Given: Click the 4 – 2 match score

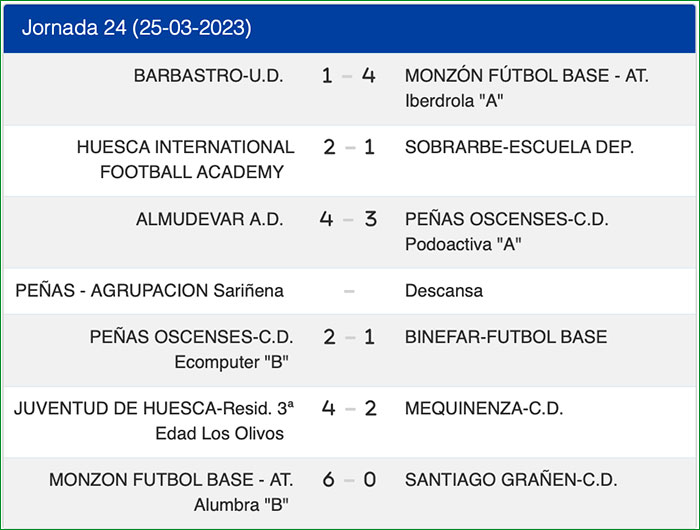Looking at the screenshot, I should 348,408.
